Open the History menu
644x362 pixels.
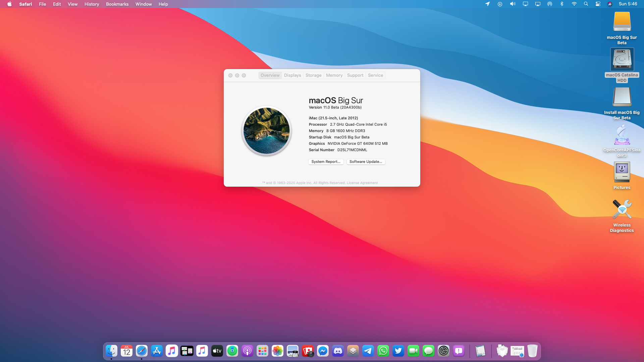point(92,4)
